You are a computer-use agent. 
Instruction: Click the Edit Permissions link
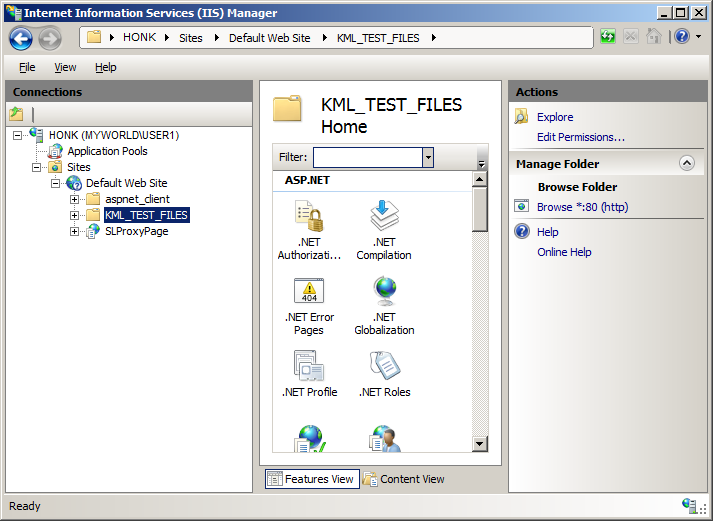click(x=581, y=137)
